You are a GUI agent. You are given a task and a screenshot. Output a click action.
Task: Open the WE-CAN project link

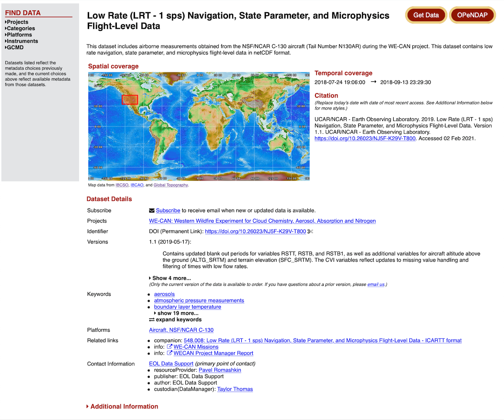(262, 221)
